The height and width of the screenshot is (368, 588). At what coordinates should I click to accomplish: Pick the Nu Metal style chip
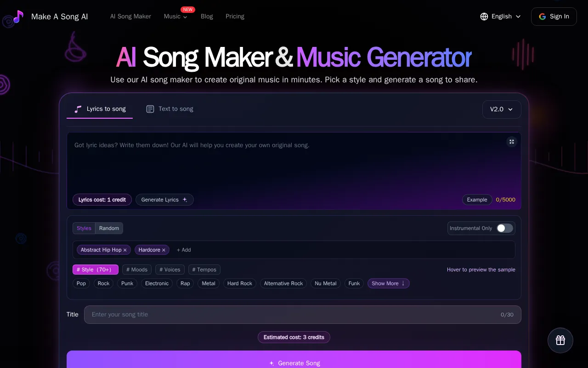[326, 283]
